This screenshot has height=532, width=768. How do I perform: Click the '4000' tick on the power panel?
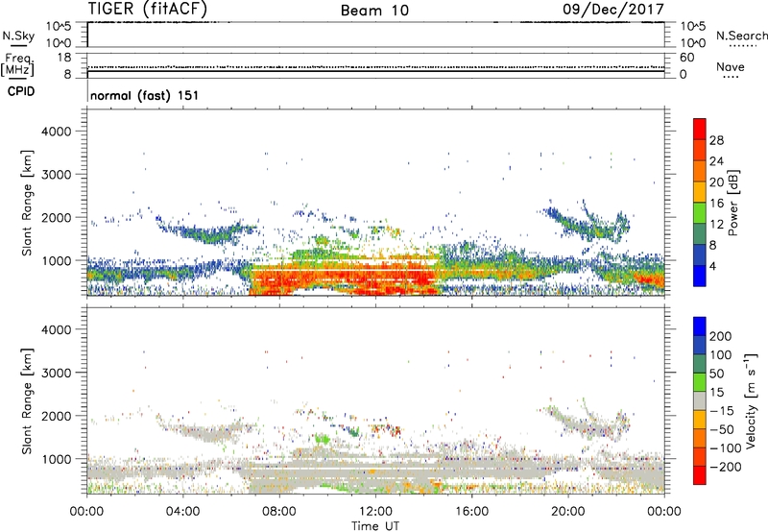[56, 132]
